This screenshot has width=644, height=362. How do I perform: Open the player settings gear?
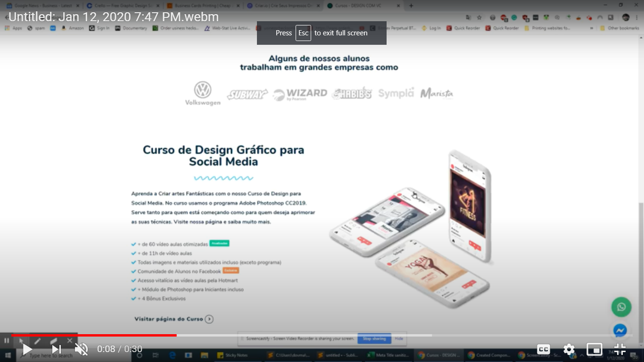coord(569,349)
